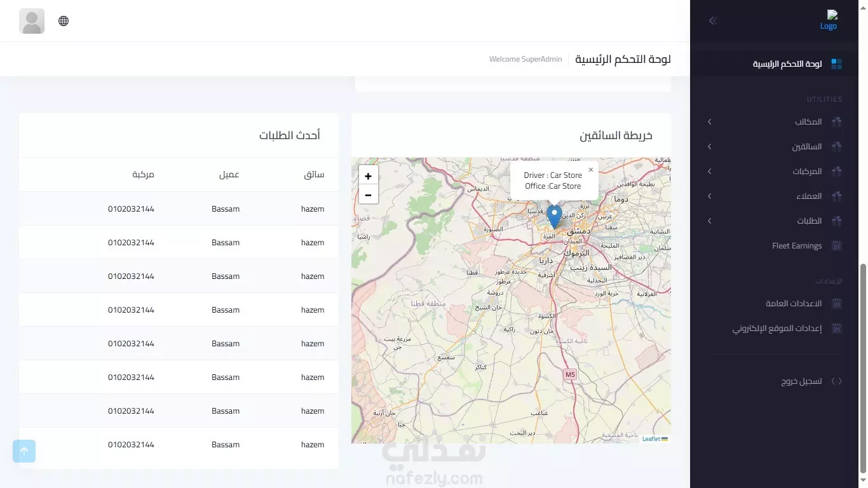The image size is (868, 488).
Task: Click the أحدث الطلبات panel title
Action: (290, 135)
